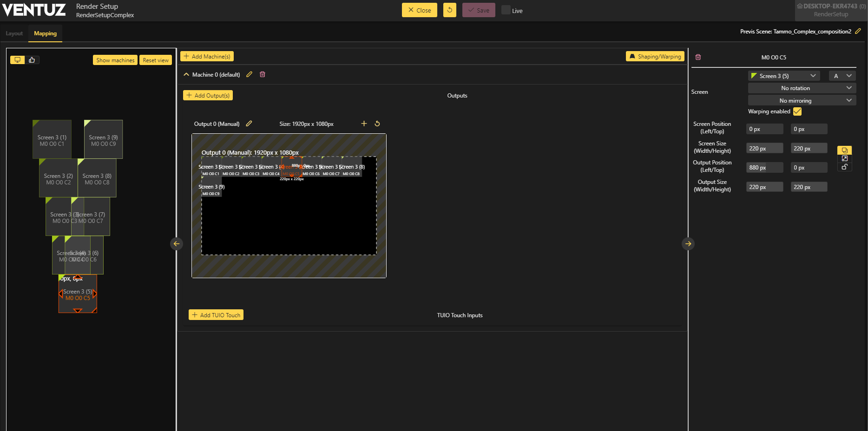This screenshot has width=868, height=431.
Task: Click the refresh icon beside the Close button
Action: click(x=449, y=10)
